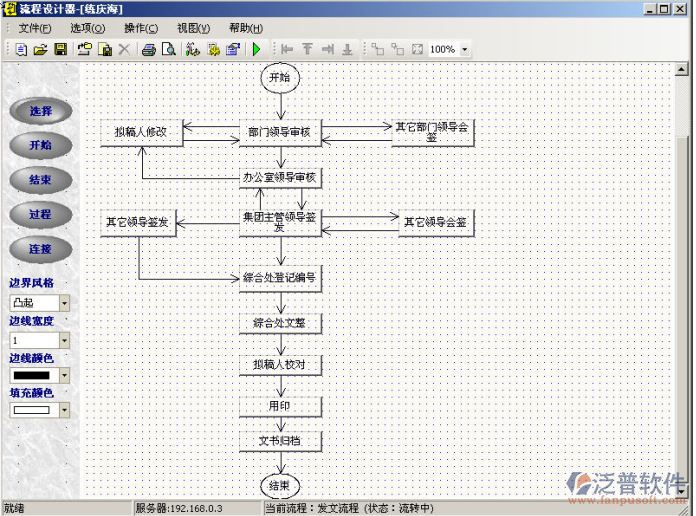This screenshot has width=696, height=516.
Task: Click the fit-to-window toolbar icon
Action: (x=417, y=49)
